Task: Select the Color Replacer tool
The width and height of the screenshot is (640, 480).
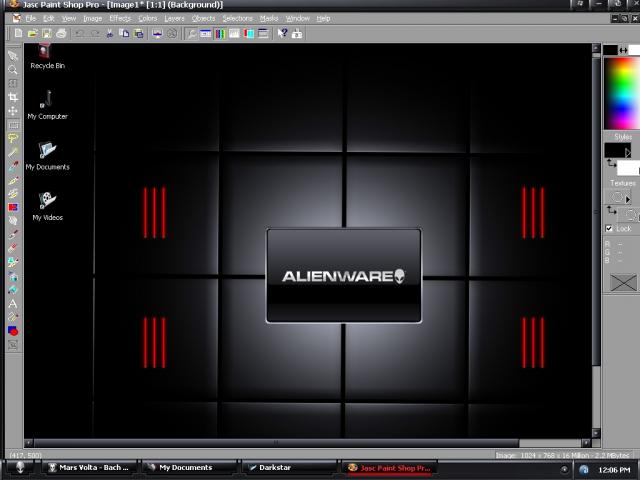Action: pos(13,207)
